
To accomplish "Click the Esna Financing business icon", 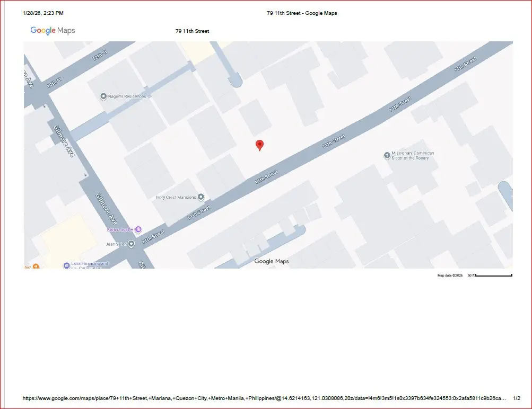I will coord(66,265).
